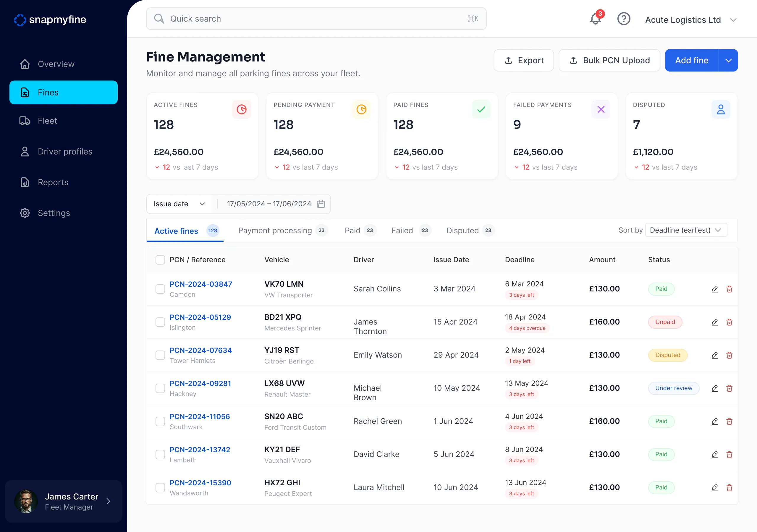Click the Quick search magnifier icon

[159, 19]
